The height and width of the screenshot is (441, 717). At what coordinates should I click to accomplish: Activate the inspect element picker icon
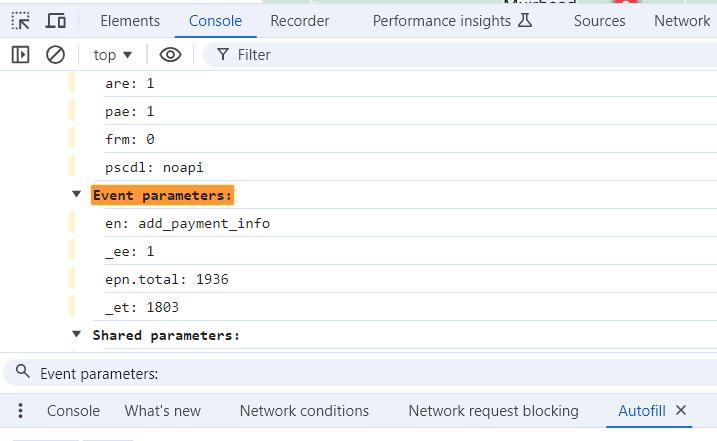click(21, 21)
